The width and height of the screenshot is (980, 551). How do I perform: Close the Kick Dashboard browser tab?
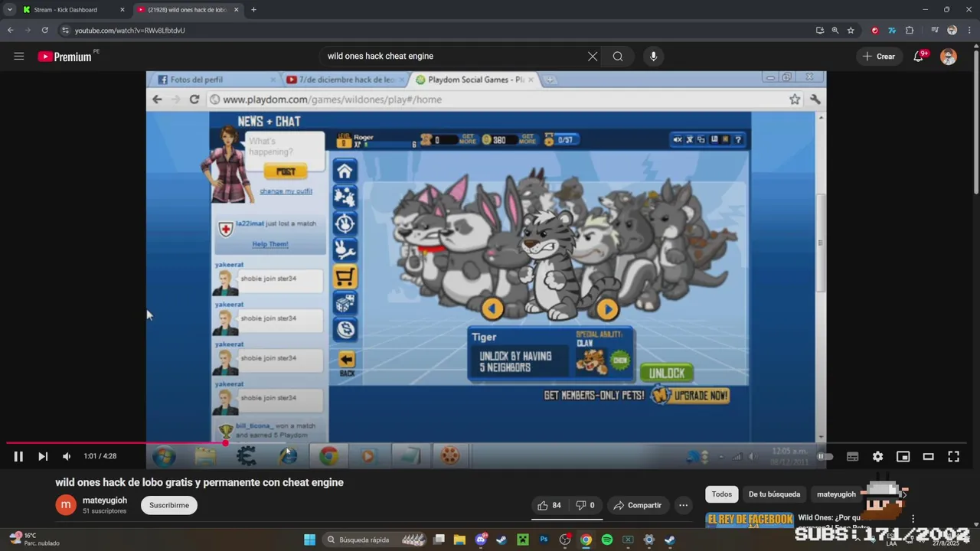click(x=122, y=10)
